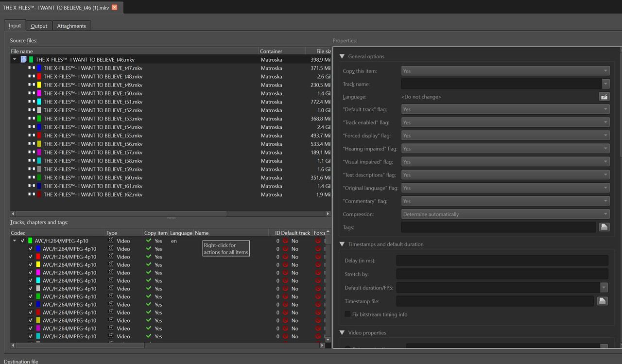
Task: Click the cyan color swatch of BELIEVE_t51.mkv
Action: point(39,102)
